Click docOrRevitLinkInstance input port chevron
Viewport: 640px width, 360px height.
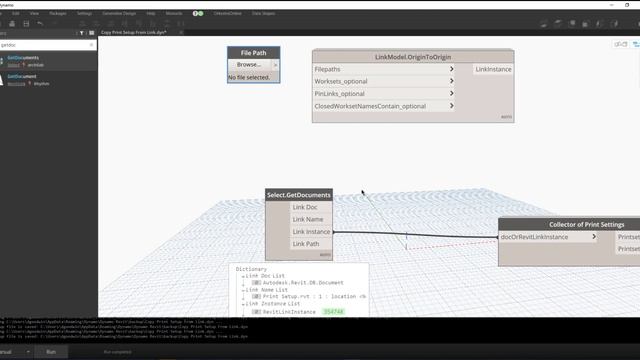pyautogui.click(x=594, y=236)
